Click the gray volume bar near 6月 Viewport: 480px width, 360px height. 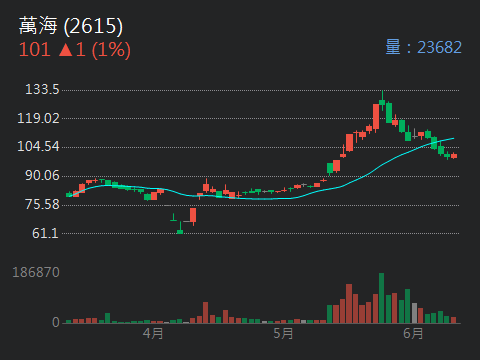coord(414,313)
